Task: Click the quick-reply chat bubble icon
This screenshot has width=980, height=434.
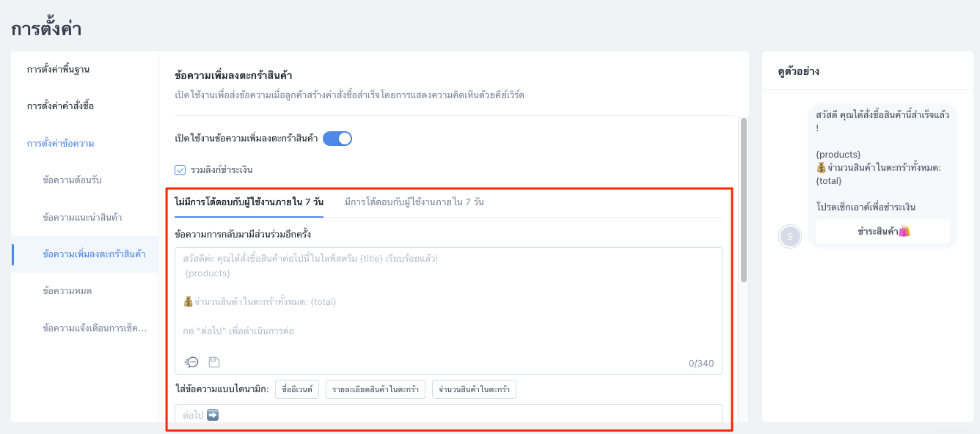Action: 191,362
